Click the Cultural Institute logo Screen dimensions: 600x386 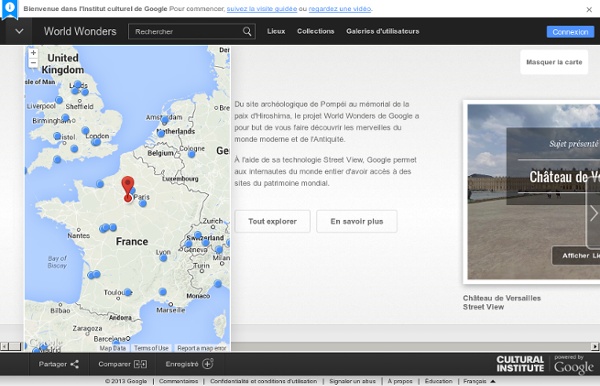pos(520,364)
